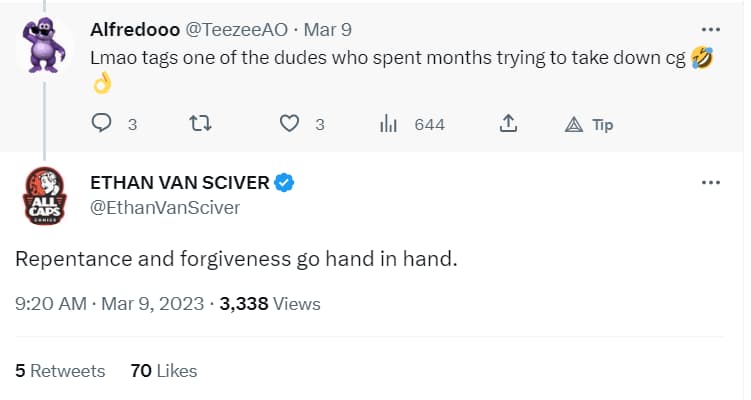
Task: Click the Tip triangle icon
Action: (574, 125)
